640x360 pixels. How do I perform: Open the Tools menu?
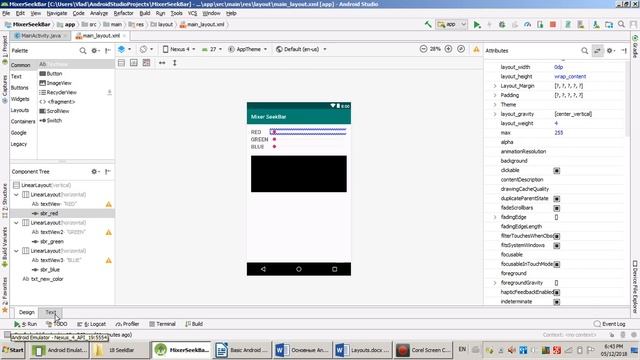[x=176, y=13]
